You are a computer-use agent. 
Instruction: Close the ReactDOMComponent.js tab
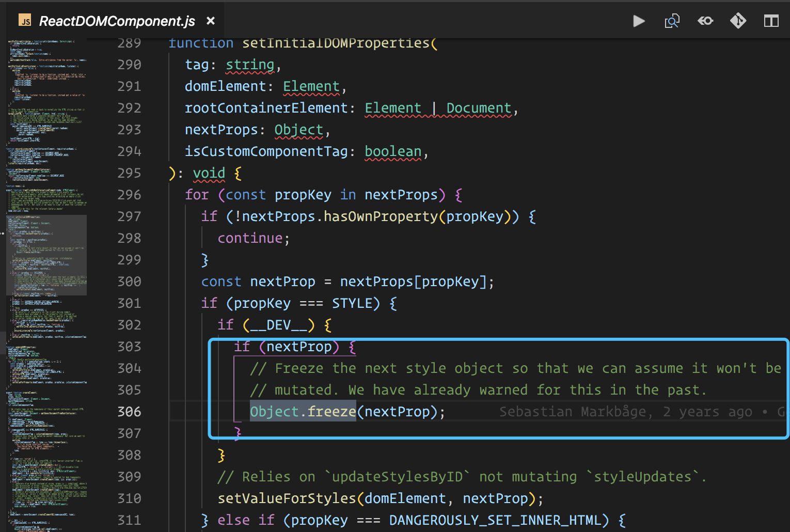[x=211, y=21]
